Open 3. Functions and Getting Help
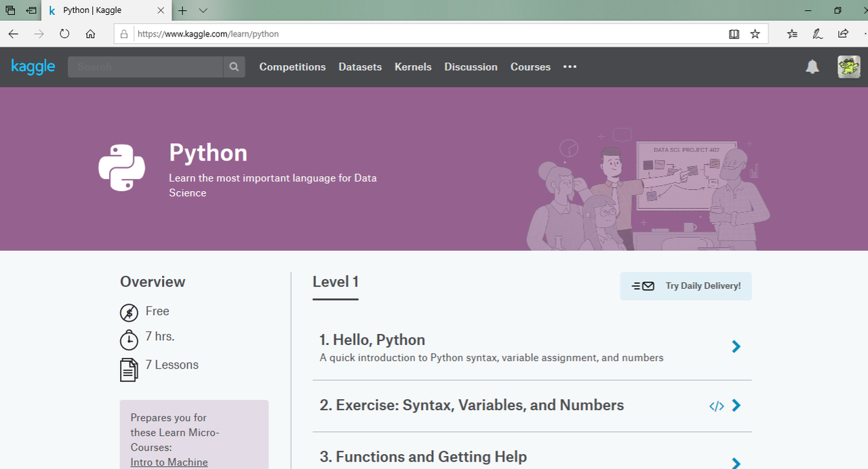This screenshot has height=469, width=868. pos(423,457)
